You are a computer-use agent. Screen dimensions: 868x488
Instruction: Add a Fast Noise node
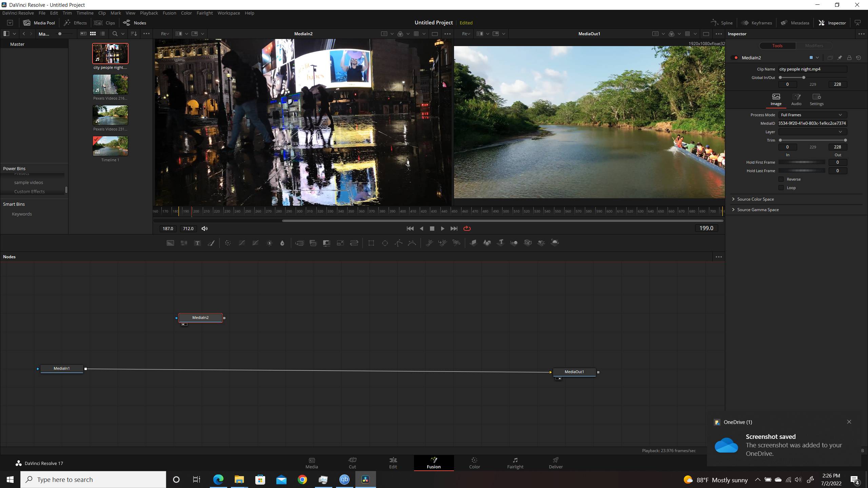tap(184, 243)
